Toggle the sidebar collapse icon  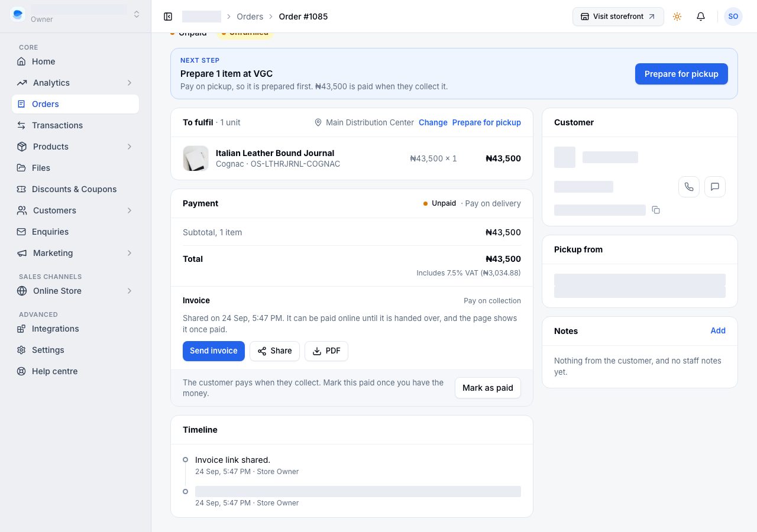168,17
